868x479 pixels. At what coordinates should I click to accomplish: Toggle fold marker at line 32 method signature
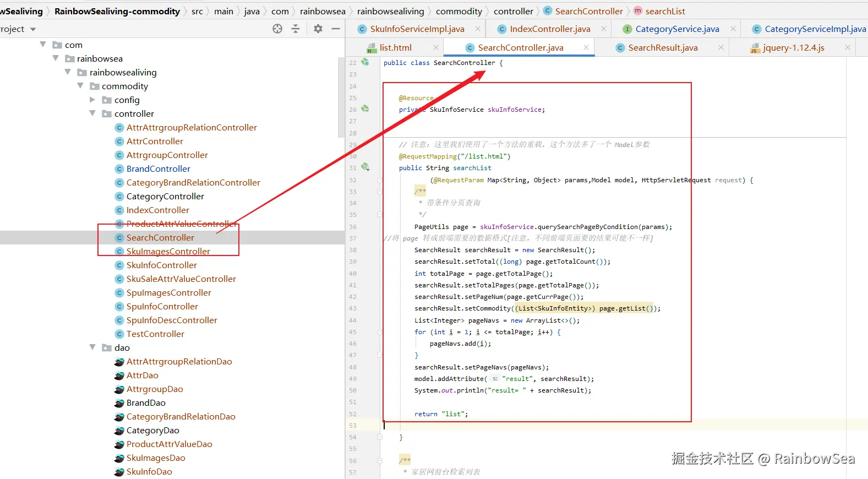tap(380, 180)
